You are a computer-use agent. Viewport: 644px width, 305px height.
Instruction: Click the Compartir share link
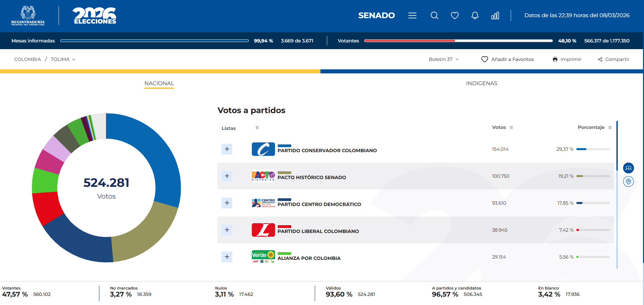point(613,59)
